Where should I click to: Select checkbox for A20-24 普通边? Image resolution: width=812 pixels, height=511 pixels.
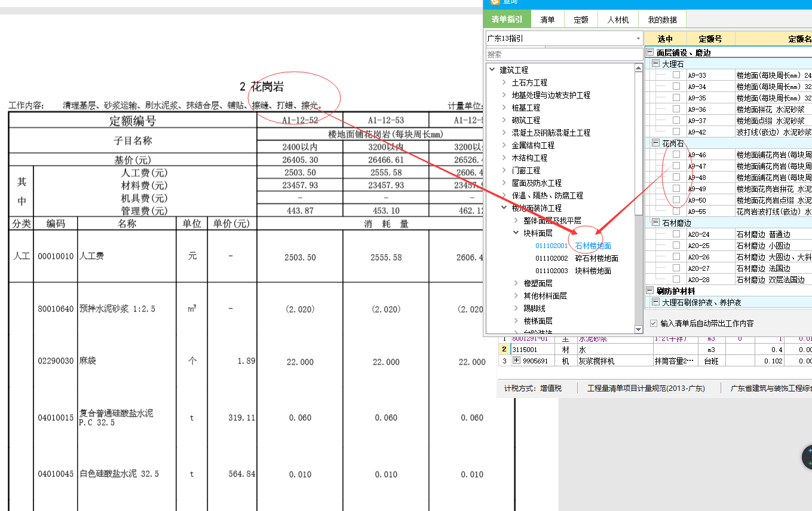pos(676,234)
